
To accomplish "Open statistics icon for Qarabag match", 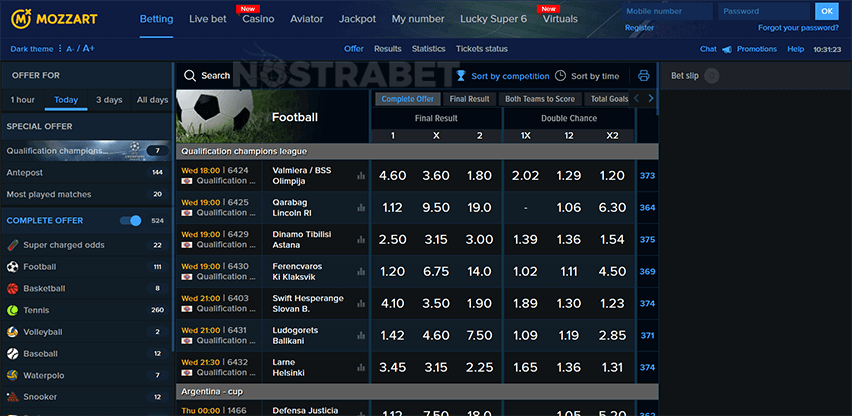I will coord(361,207).
